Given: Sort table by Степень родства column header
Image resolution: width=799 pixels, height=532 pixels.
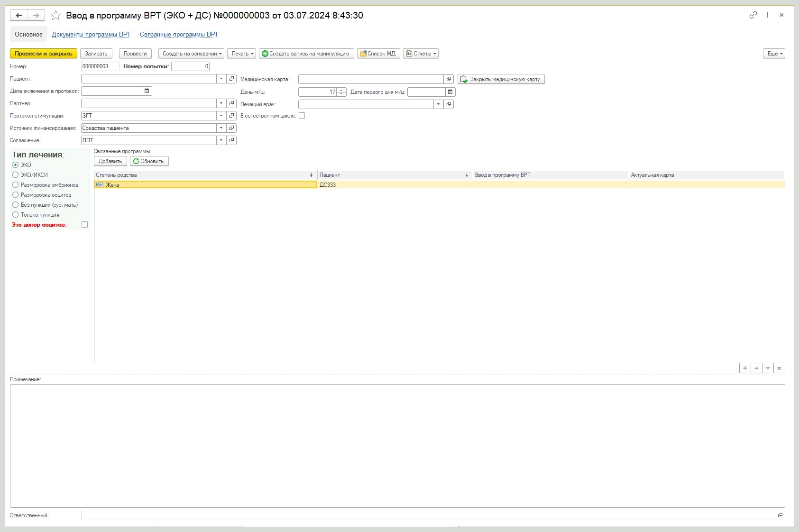Looking at the screenshot, I should 205,175.
